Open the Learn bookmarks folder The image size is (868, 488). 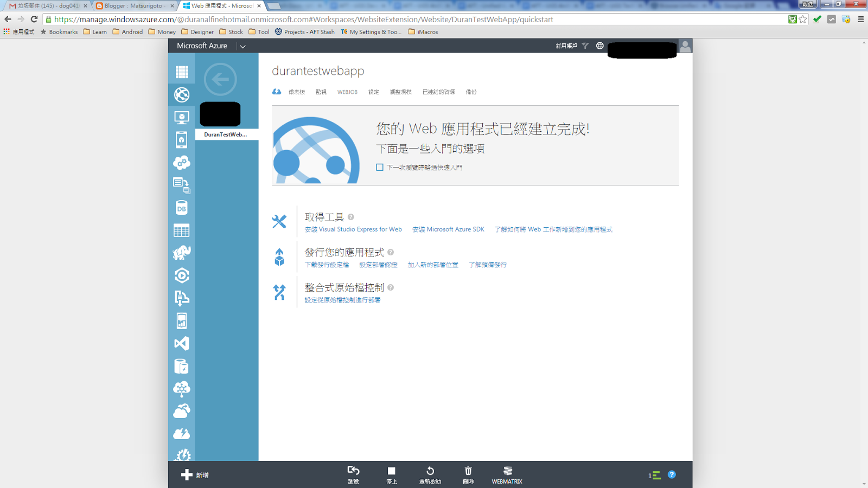click(x=95, y=32)
